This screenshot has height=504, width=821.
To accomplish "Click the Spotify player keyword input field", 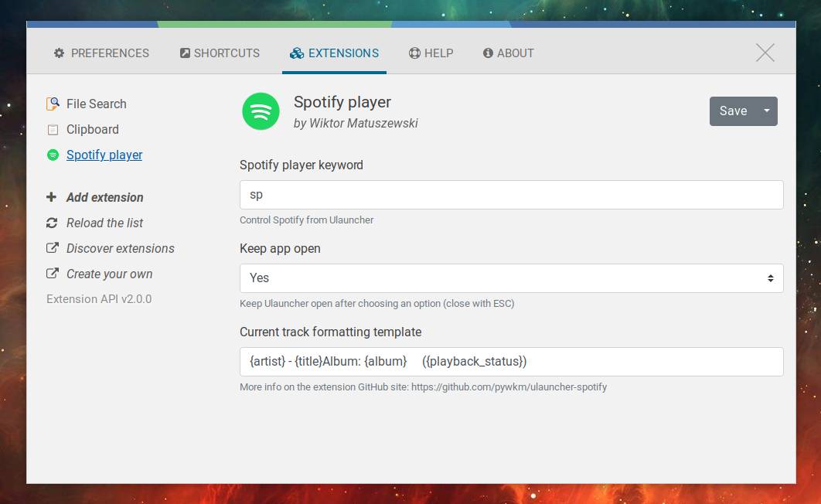I will tap(511, 194).
